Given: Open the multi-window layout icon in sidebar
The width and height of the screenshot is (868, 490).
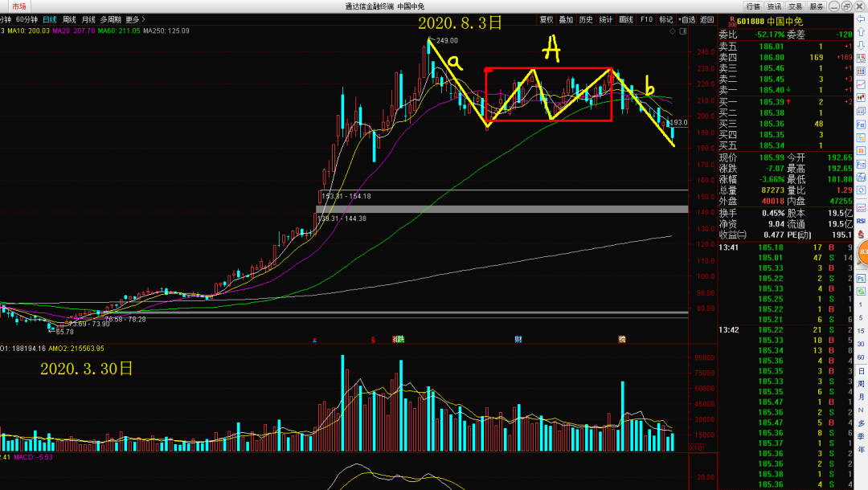Looking at the screenshot, I should pyautogui.click(x=861, y=111).
